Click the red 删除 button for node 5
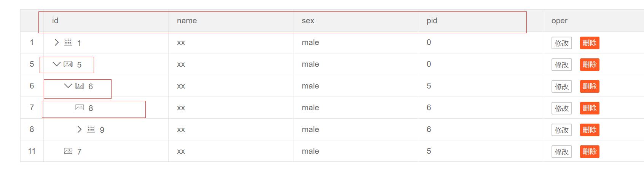Viewport: 644px width, 190px height. (590, 64)
